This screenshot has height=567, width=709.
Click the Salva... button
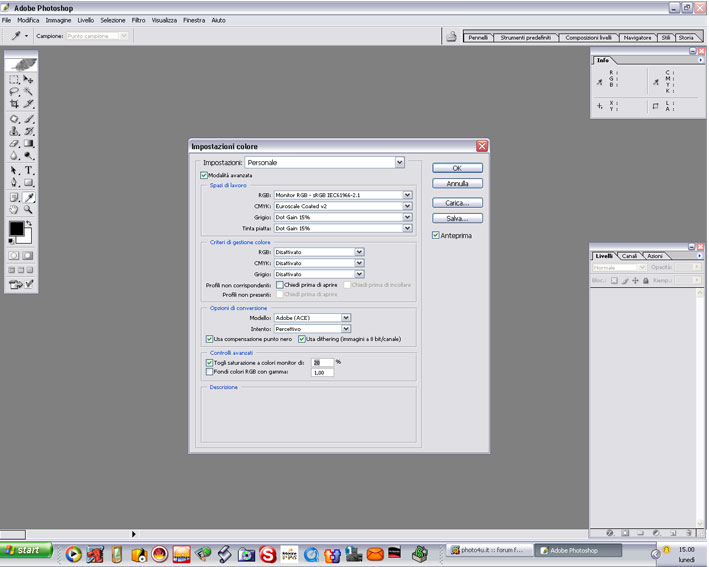pyautogui.click(x=457, y=218)
